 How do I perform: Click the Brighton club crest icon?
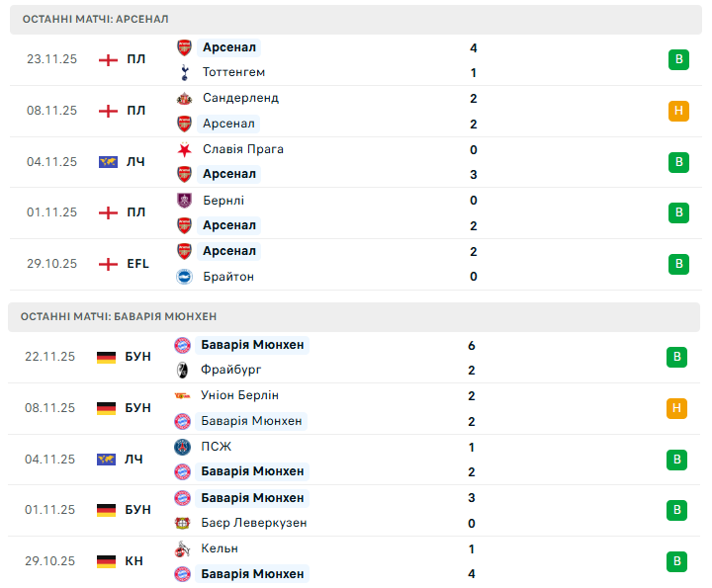coord(184,277)
